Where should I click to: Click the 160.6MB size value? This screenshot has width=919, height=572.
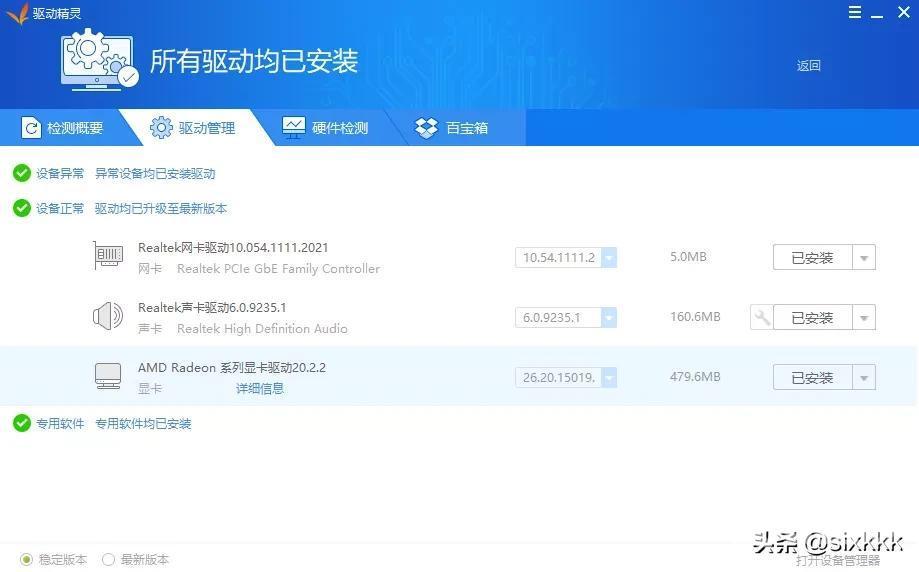[695, 316]
